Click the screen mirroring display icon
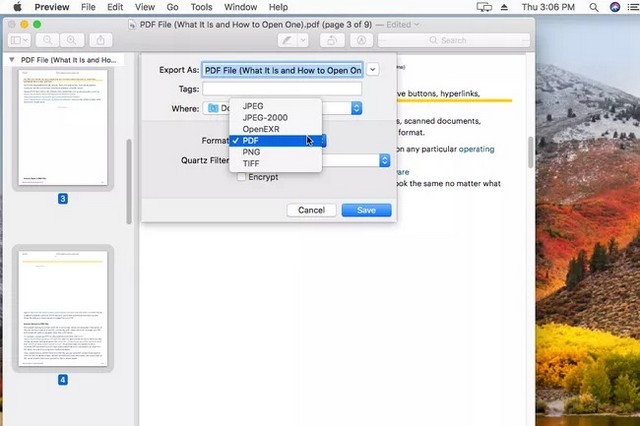The height and width of the screenshot is (426, 640). click(484, 7)
